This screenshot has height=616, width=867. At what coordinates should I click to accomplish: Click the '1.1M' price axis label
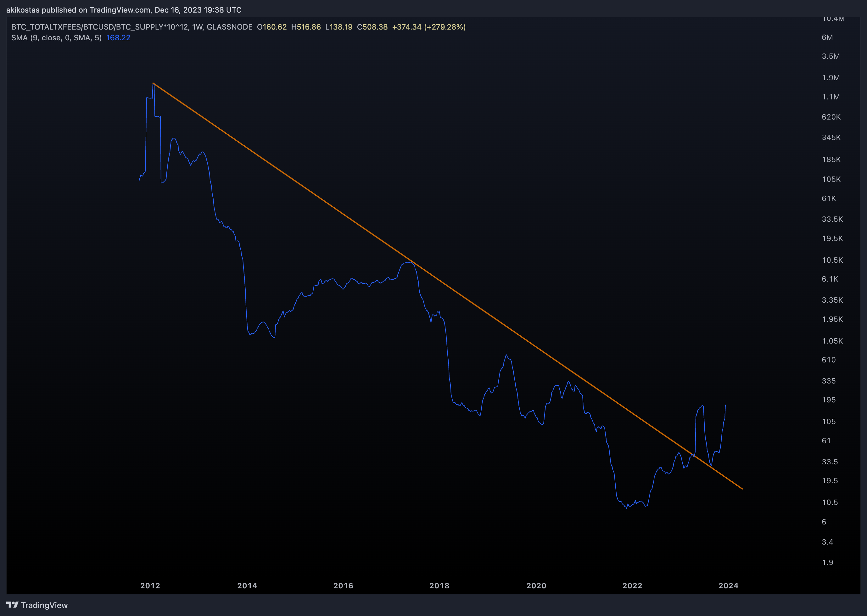(831, 97)
